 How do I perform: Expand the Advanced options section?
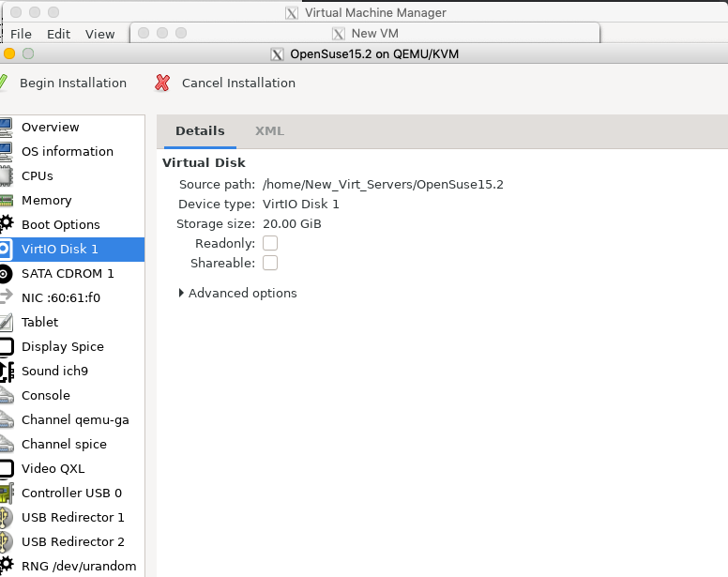pyautogui.click(x=237, y=294)
